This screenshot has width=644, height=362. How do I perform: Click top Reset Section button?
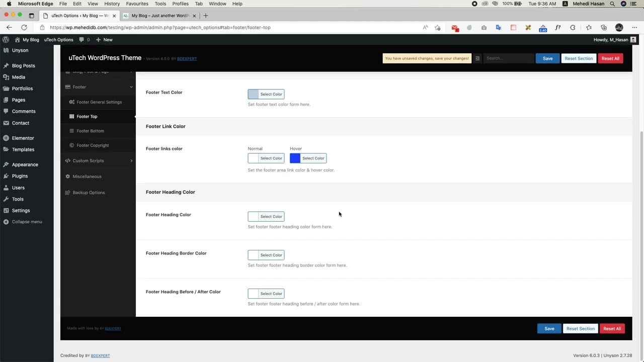point(579,58)
